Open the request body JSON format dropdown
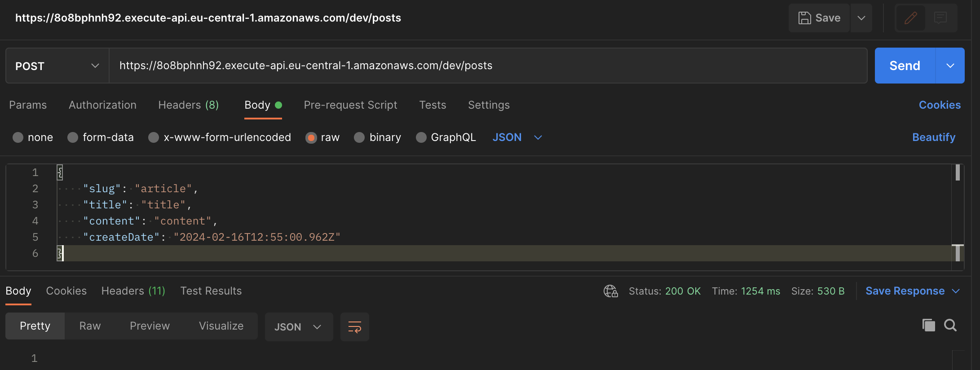Screen dimensions: 980x370 [517, 137]
